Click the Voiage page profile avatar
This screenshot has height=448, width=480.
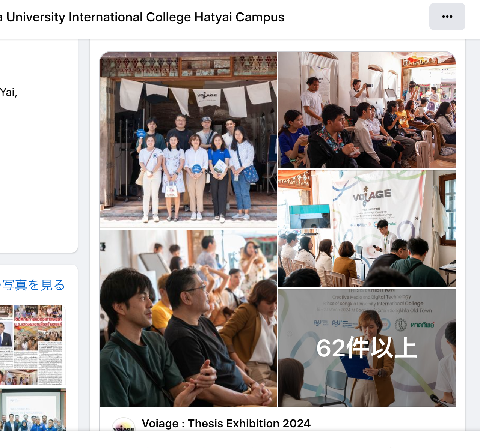124,425
